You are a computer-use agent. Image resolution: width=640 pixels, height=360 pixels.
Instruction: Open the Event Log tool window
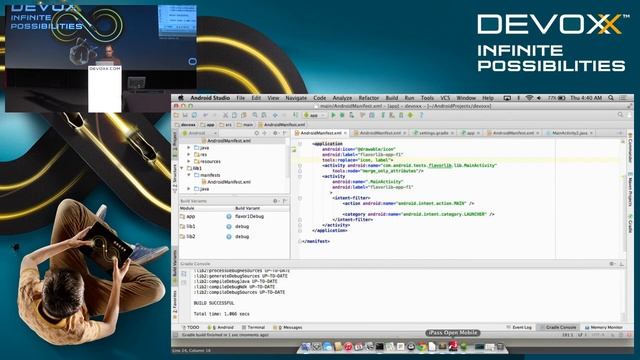519,327
